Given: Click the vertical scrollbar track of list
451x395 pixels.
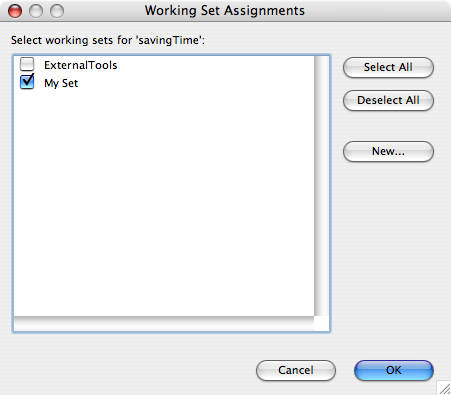Looking at the screenshot, I should pyautogui.click(x=321, y=186).
